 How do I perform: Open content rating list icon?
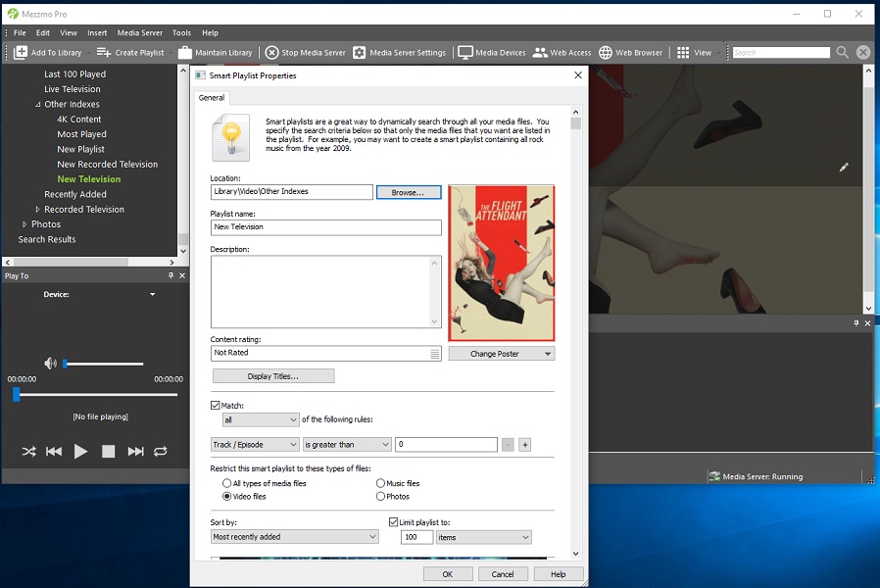[435, 354]
